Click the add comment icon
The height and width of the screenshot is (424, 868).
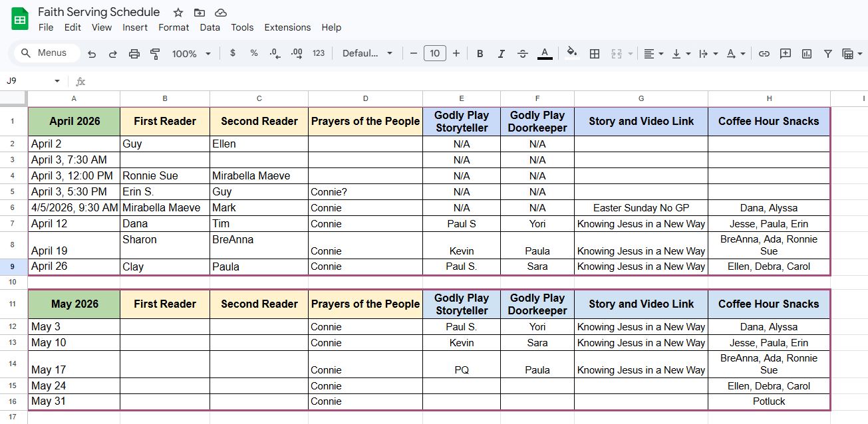tap(786, 54)
